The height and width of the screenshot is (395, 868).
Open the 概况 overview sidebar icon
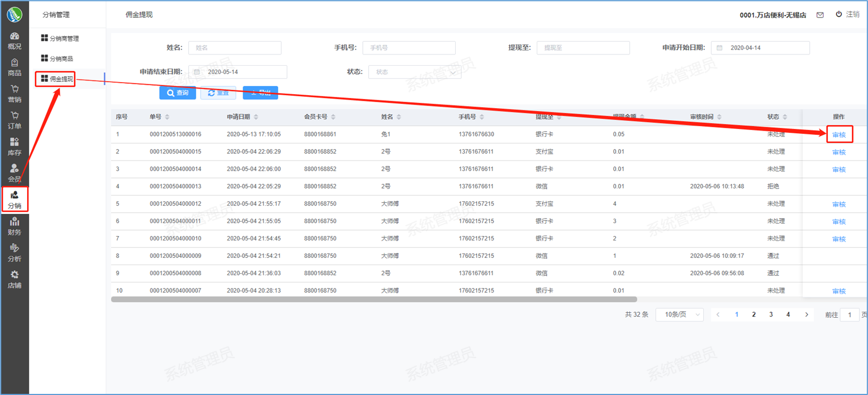click(14, 41)
